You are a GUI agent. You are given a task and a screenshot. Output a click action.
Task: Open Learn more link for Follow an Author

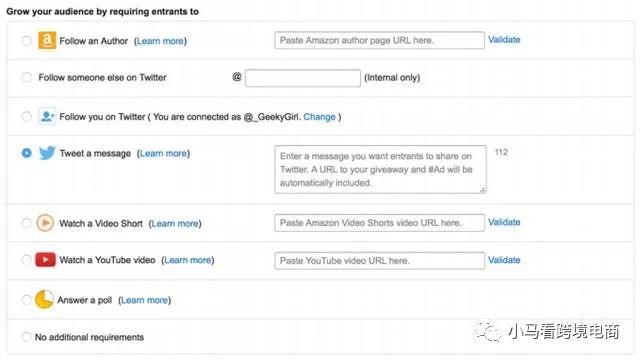[x=160, y=41]
